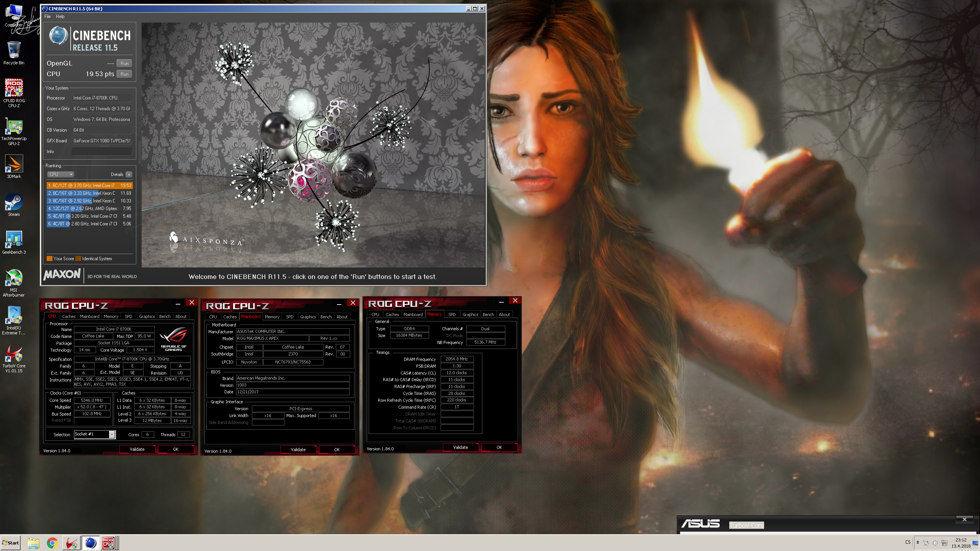Screen dimensions: 980x551
Task: Click the Windows Start button
Action: pyautogui.click(x=11, y=543)
